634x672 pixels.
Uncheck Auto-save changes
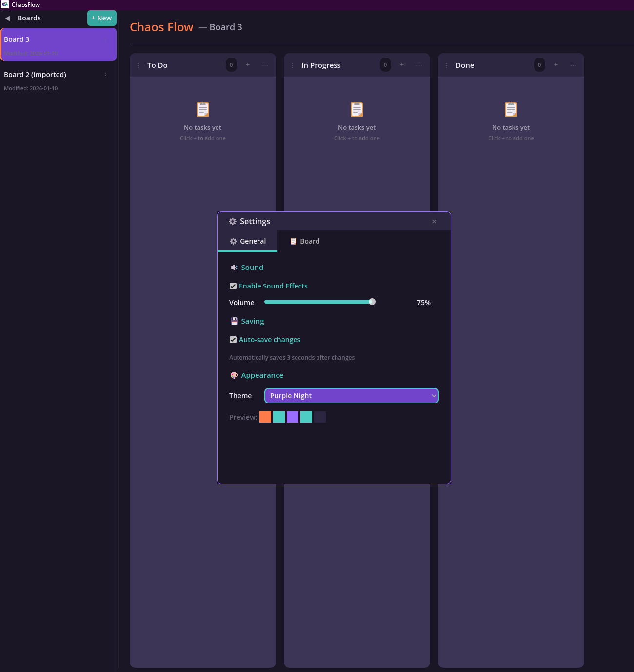pos(233,339)
